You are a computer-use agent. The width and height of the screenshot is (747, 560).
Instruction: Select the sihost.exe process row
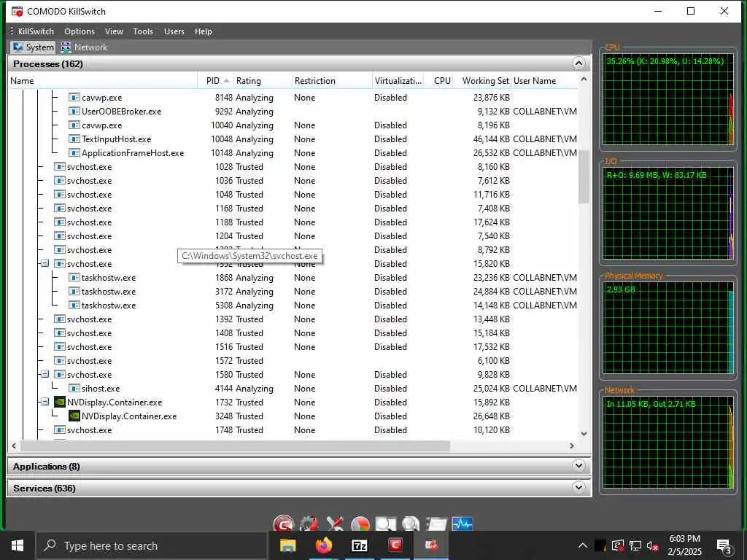point(293,389)
